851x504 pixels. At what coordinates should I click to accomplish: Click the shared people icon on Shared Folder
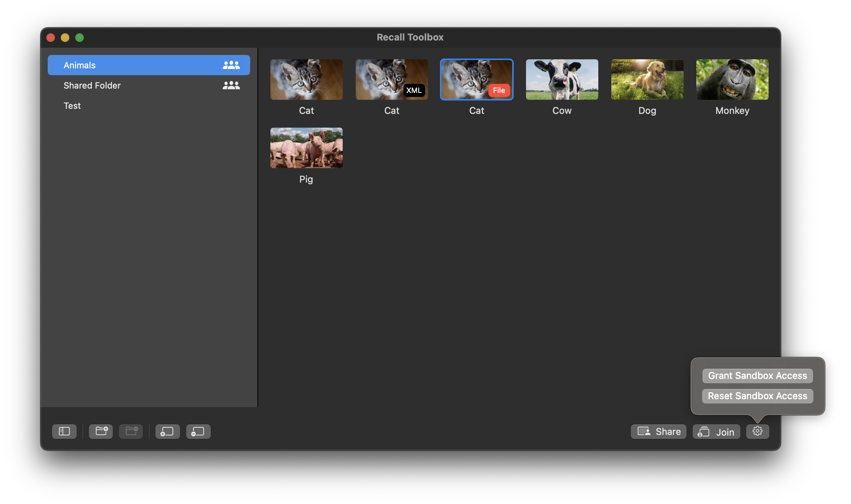click(231, 85)
